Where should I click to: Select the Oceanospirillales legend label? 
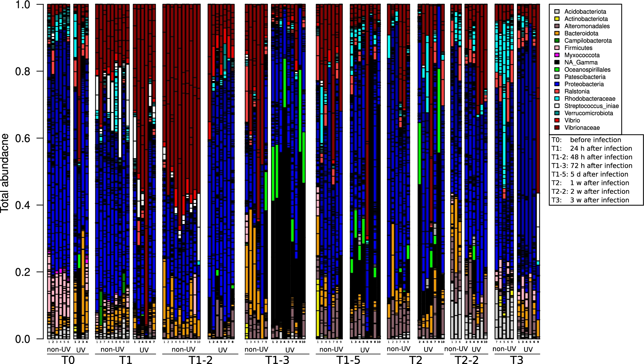[x=587, y=70]
